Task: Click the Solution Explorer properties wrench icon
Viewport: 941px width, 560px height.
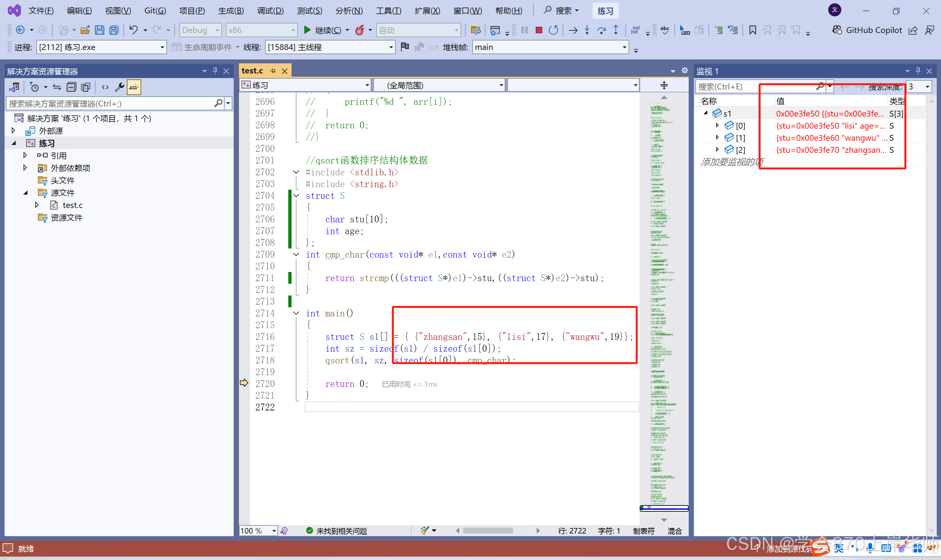Action: (x=119, y=87)
